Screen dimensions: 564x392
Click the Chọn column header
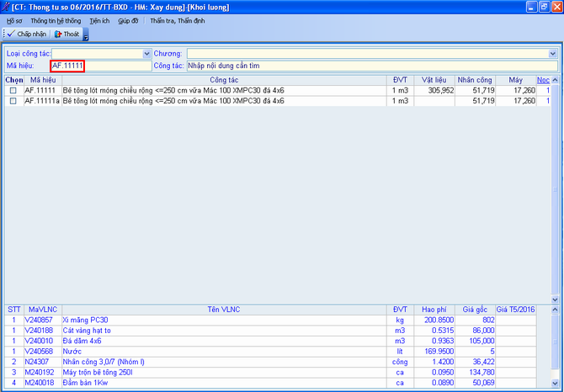tap(14, 80)
